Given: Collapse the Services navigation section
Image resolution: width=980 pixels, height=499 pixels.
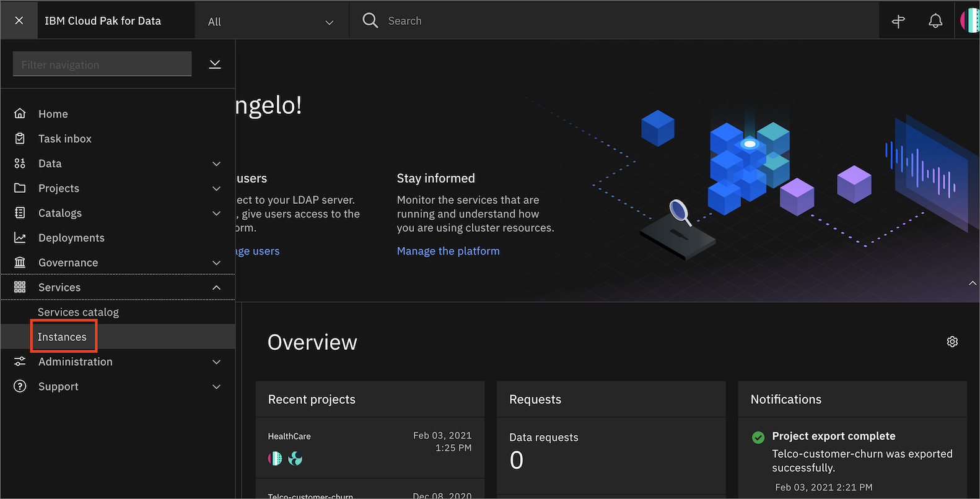Looking at the screenshot, I should (216, 287).
